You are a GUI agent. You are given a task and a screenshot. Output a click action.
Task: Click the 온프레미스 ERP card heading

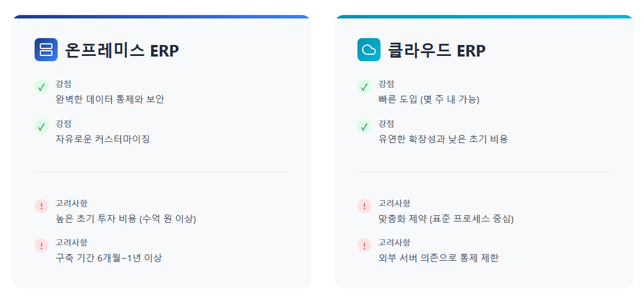[x=122, y=50]
